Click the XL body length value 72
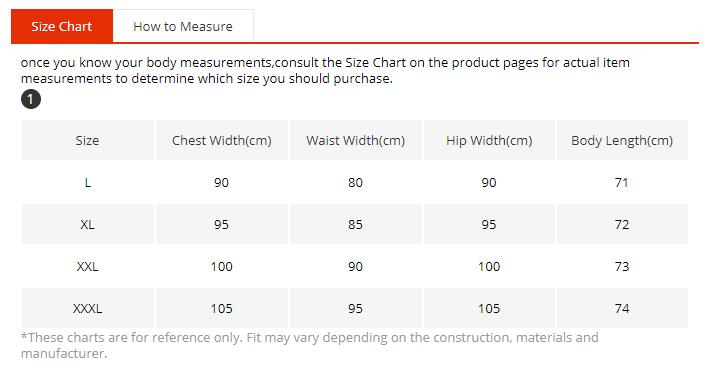This screenshot has height=369, width=710. 622,225
